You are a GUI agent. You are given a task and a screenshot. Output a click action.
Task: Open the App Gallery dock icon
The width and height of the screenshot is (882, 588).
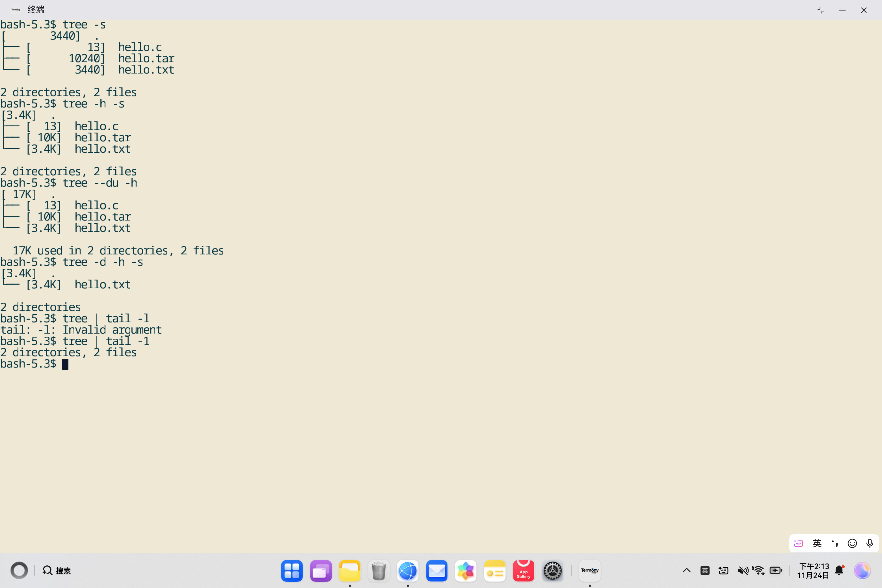pos(523,571)
